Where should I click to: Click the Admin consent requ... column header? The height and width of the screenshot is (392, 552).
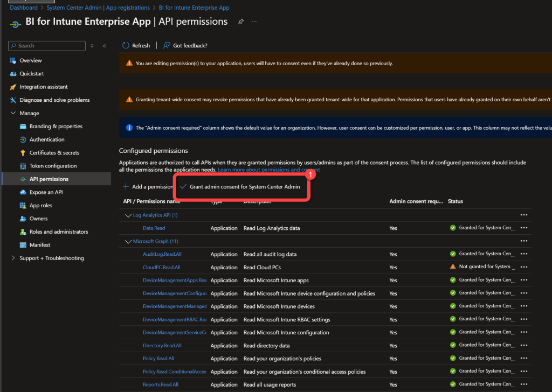(x=416, y=201)
